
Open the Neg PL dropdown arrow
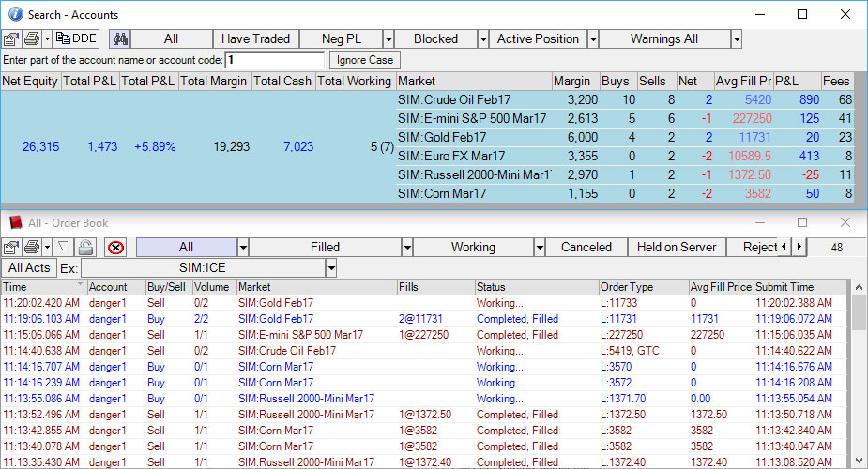click(x=388, y=39)
